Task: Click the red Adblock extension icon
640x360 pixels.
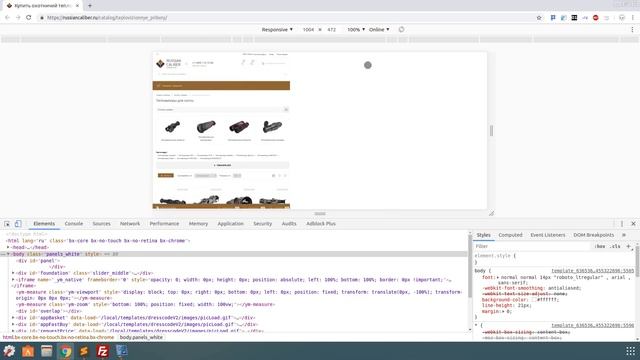Action: (596, 18)
